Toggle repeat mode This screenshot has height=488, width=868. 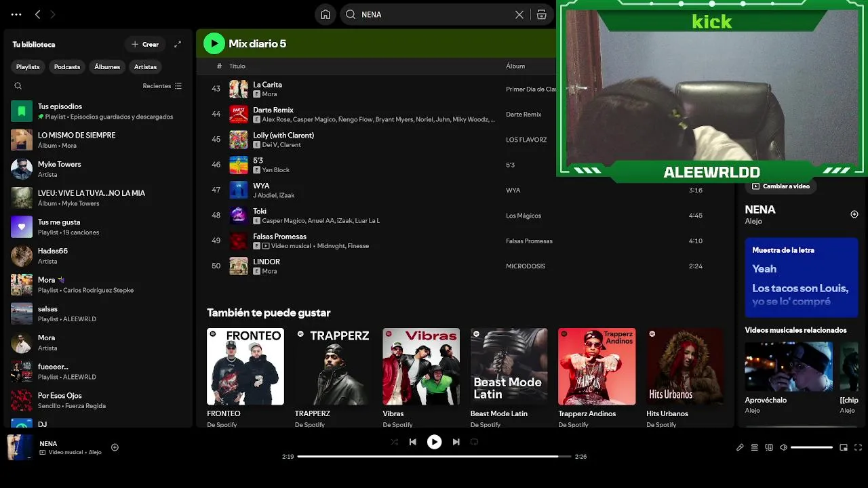[x=475, y=442]
